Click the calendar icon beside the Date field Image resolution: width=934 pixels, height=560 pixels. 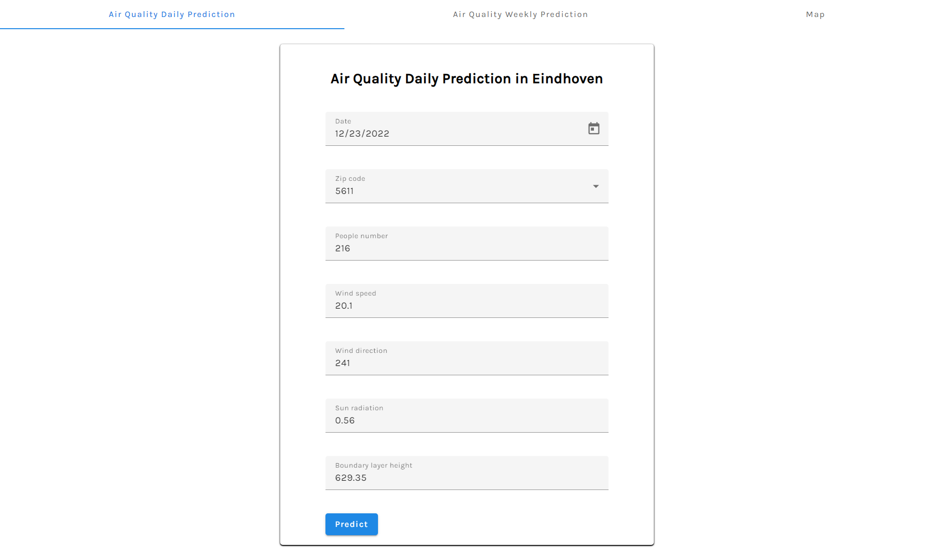coord(594,128)
